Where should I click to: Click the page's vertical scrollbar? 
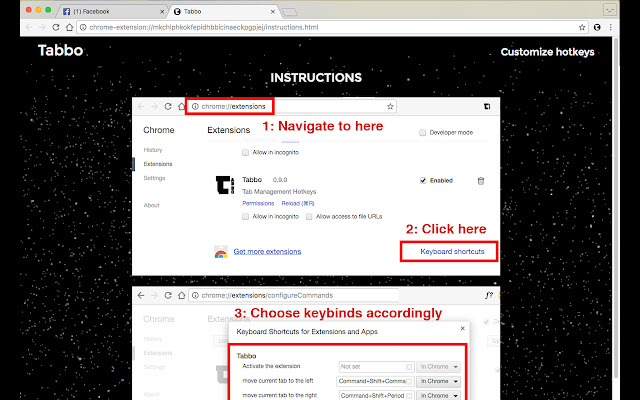click(616, 208)
